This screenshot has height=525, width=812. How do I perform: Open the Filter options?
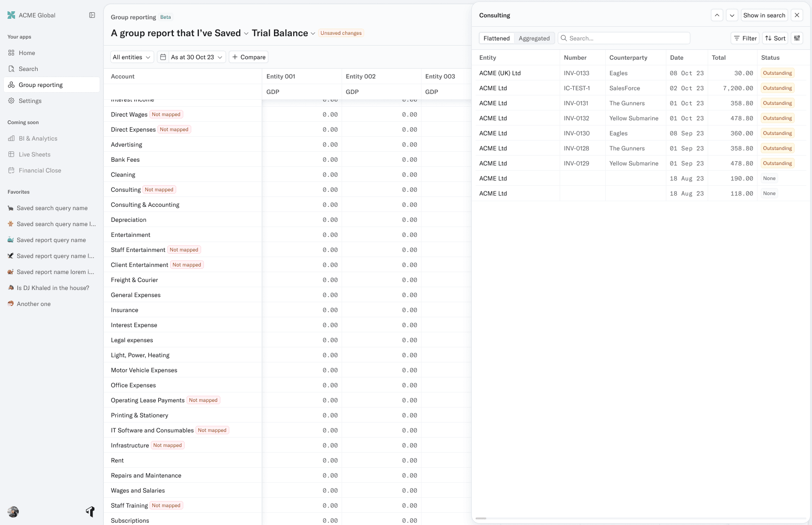click(745, 38)
